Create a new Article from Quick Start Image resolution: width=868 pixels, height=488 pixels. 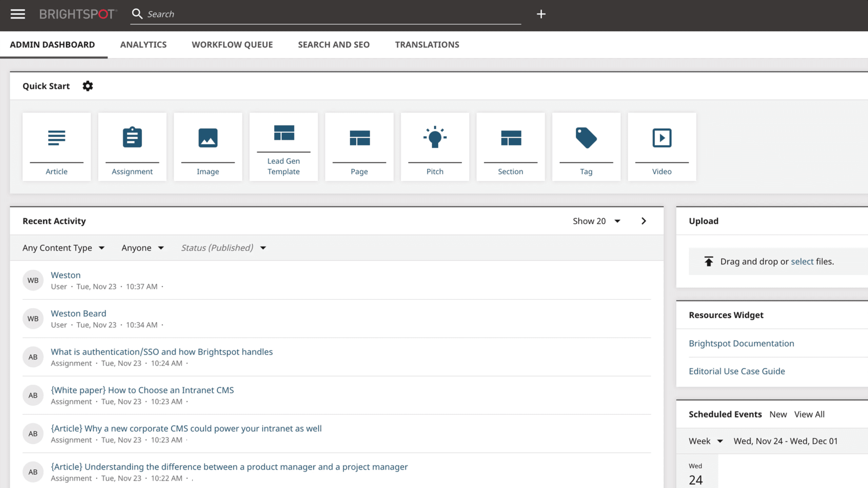pyautogui.click(x=57, y=147)
